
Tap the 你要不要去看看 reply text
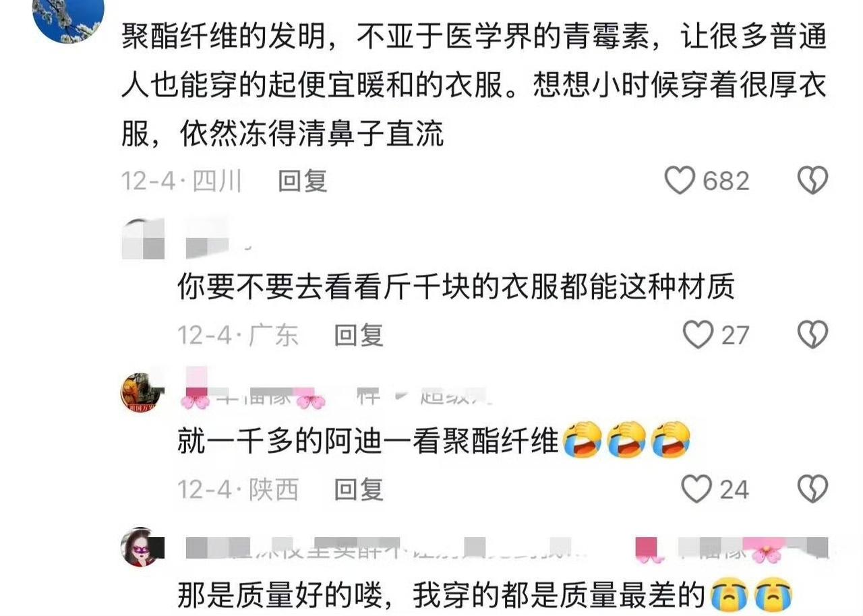pyautogui.click(x=456, y=288)
